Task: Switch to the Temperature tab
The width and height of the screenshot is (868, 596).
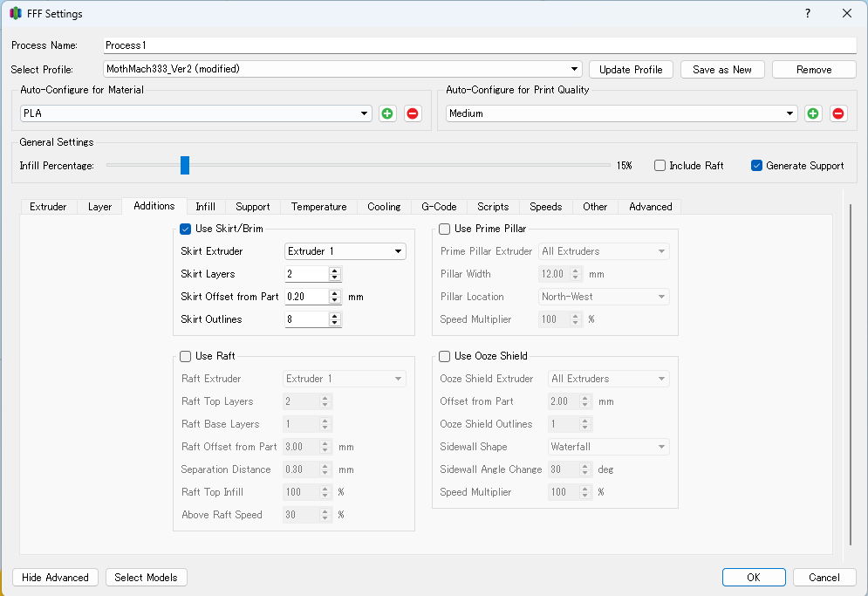Action: [319, 207]
